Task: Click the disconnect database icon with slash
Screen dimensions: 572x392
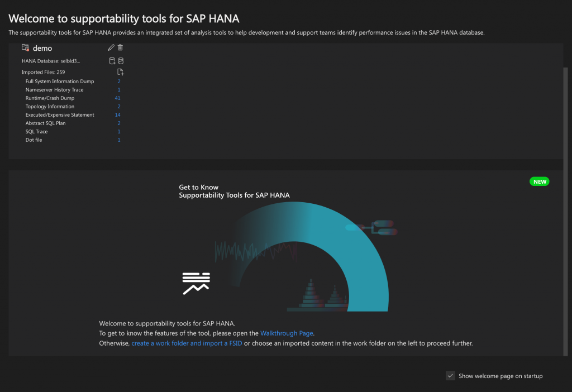Action: pos(121,61)
